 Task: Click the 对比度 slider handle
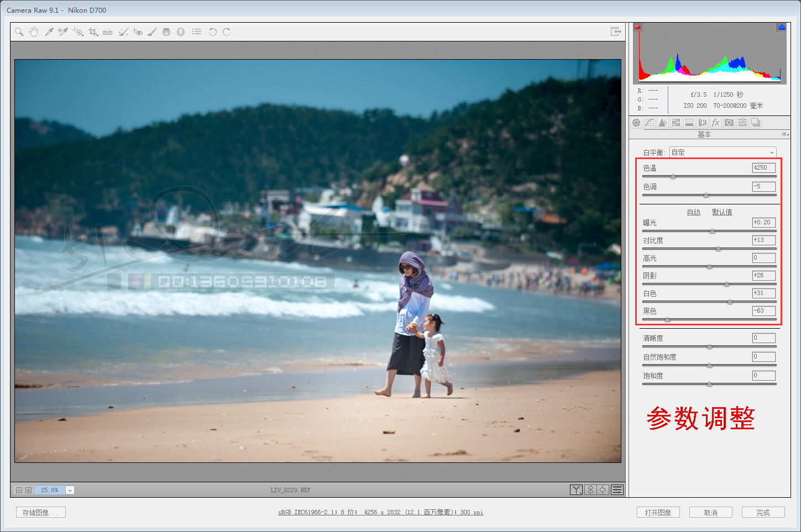coord(718,249)
